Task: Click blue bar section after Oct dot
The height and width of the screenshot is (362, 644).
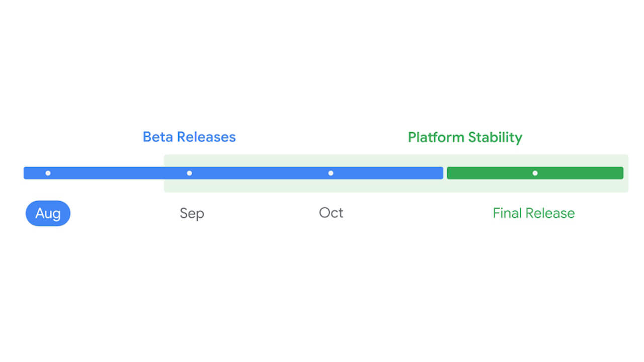Action: coord(388,173)
